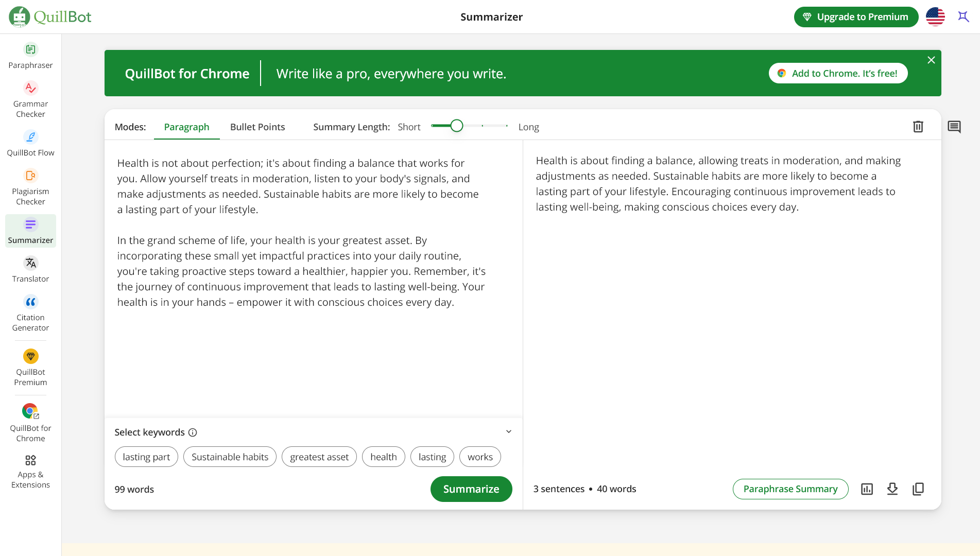The height and width of the screenshot is (556, 980).
Task: Open the feedback comment icon
Action: coord(954,127)
